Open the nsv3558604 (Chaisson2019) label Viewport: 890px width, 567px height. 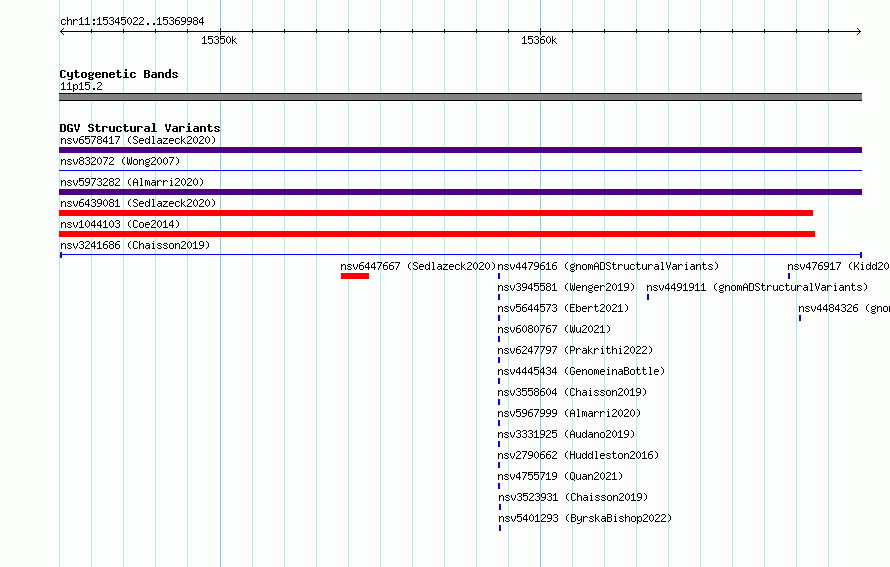[x=572, y=392]
